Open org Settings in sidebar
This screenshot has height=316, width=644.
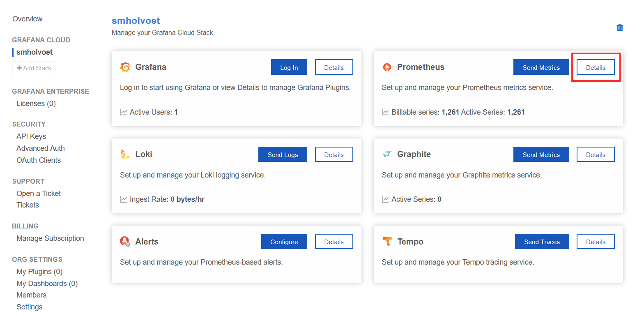29,307
